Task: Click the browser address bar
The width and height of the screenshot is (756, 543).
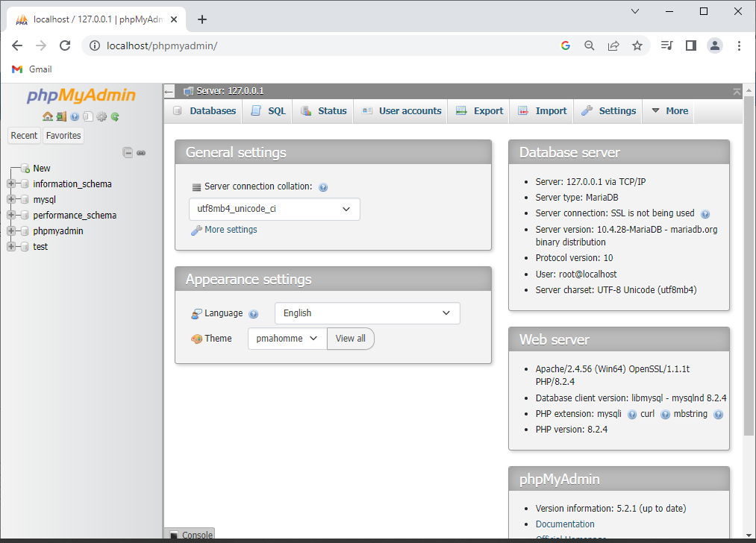Action: point(318,45)
